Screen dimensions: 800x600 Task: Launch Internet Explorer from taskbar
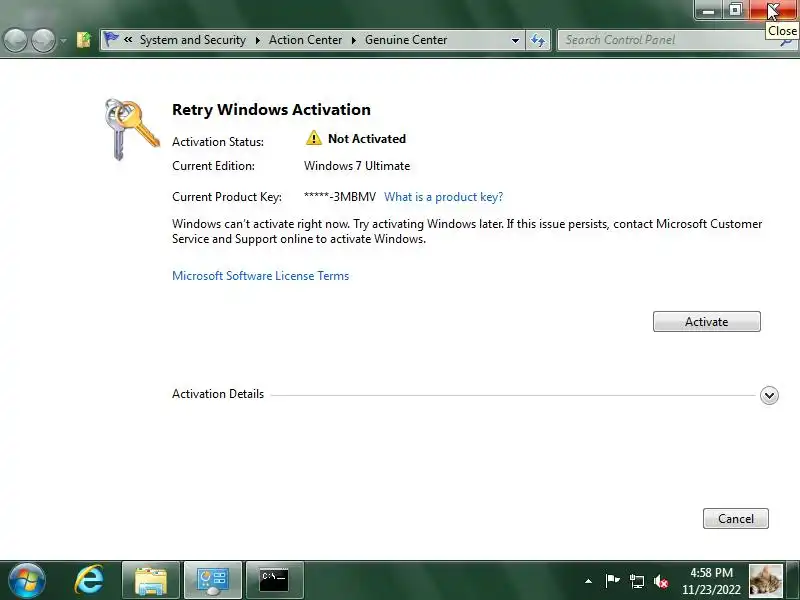click(89, 580)
